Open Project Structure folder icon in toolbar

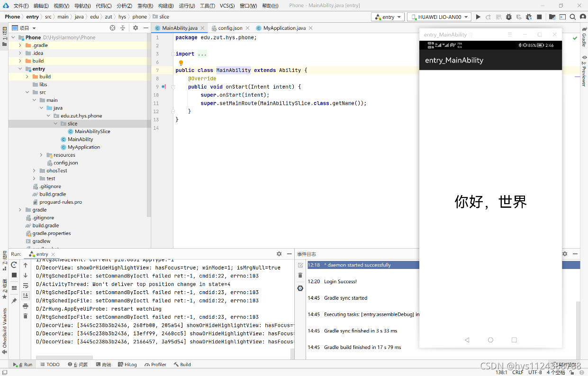tap(552, 17)
